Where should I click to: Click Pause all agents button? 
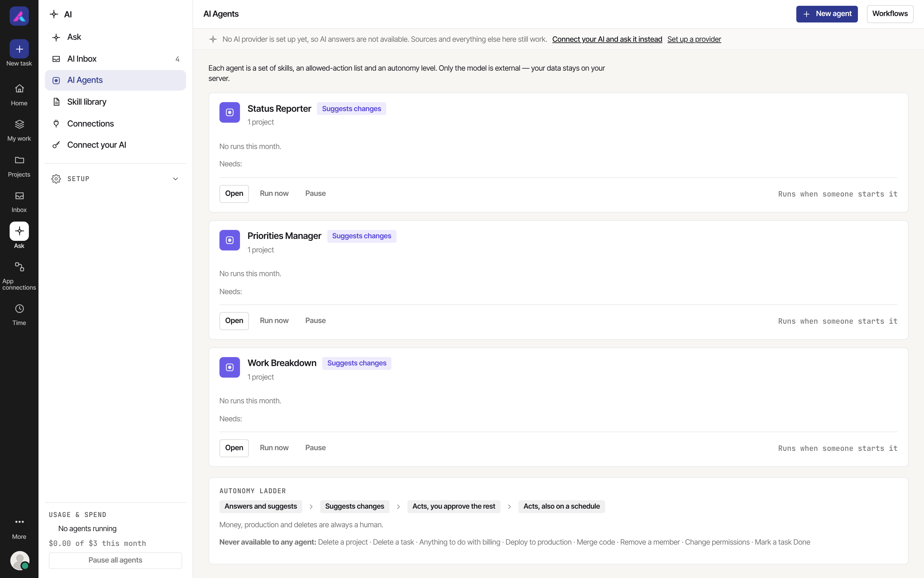pos(115,560)
